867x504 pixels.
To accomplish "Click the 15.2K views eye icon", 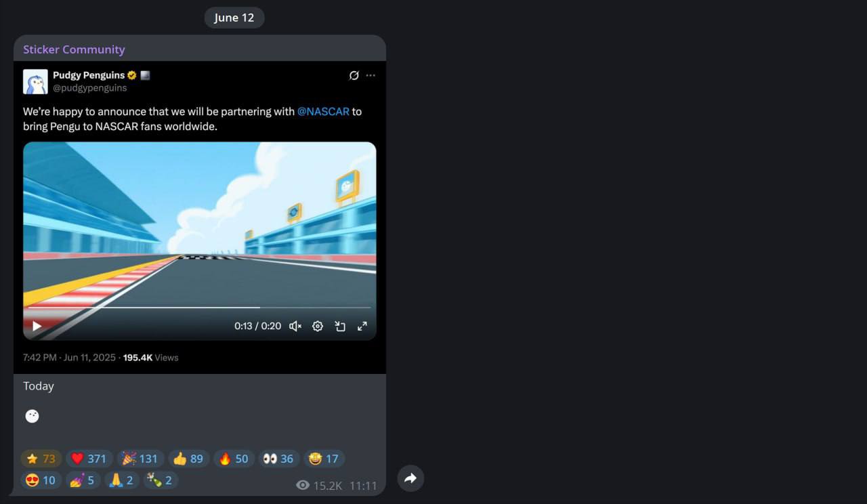I will pyautogui.click(x=303, y=485).
